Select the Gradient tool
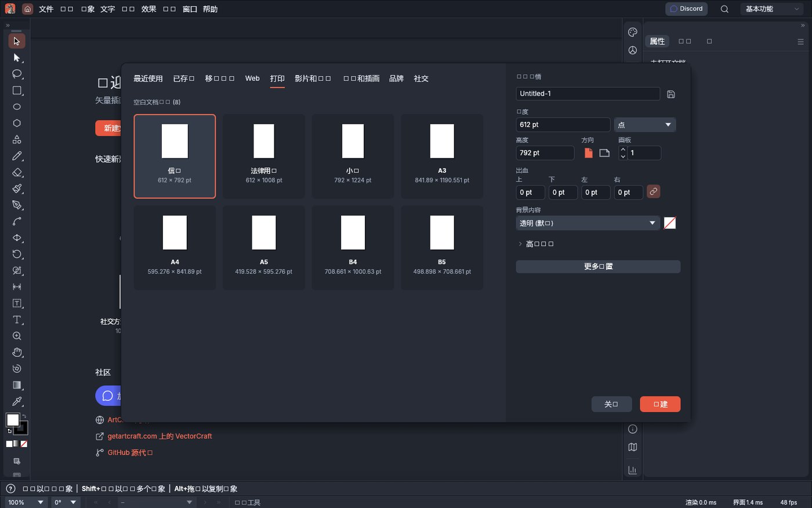Image resolution: width=812 pixels, height=508 pixels. click(17, 385)
